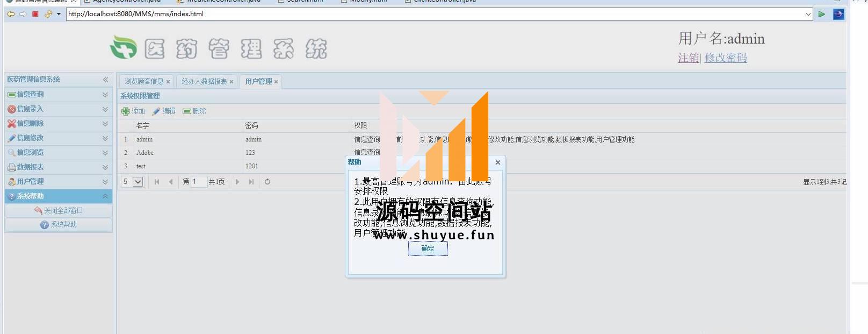Expand the 信息删除 accordion section
Image resolution: width=868 pixels, height=334 pixels.
point(105,124)
